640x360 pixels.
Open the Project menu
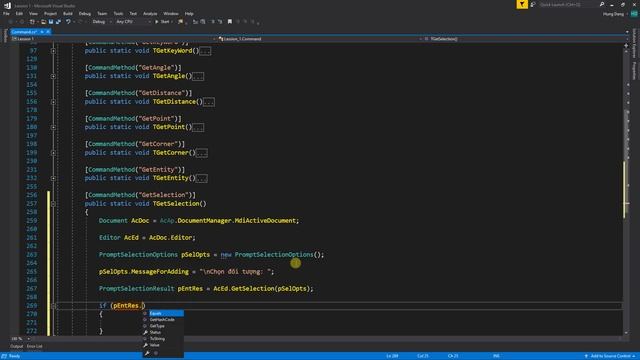point(51,13)
